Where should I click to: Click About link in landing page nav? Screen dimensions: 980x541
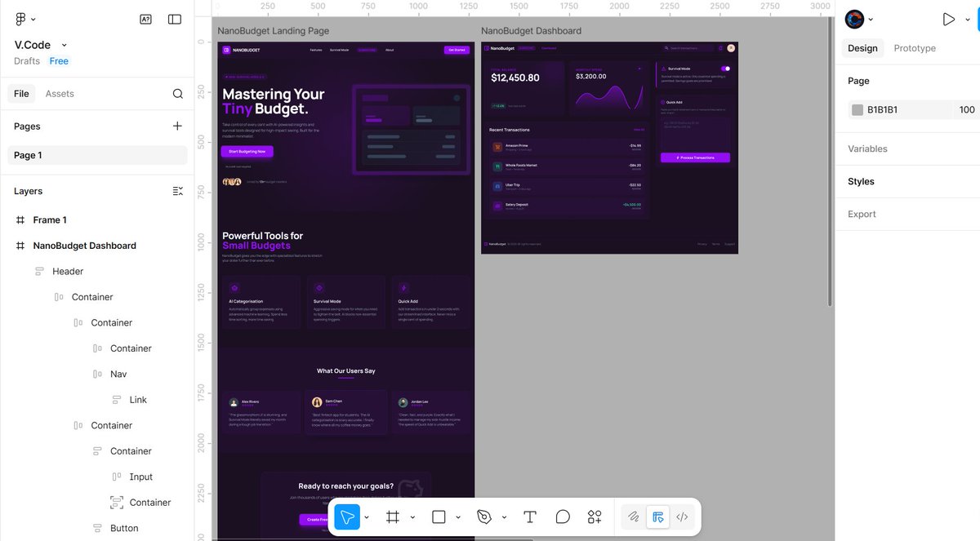tap(390, 50)
